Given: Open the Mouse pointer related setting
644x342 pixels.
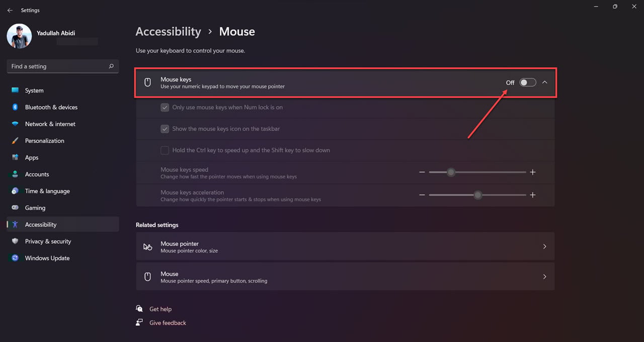Looking at the screenshot, I should click(x=345, y=246).
